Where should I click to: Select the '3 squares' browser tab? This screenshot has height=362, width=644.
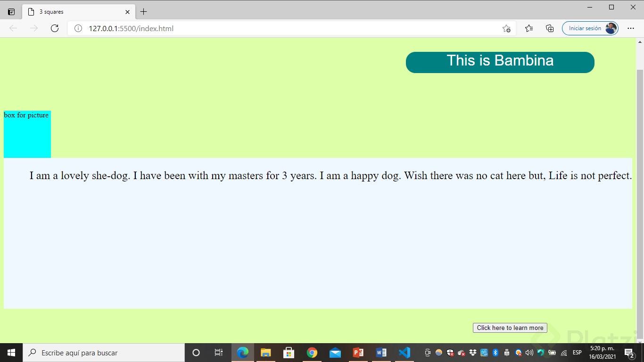[79, 12]
